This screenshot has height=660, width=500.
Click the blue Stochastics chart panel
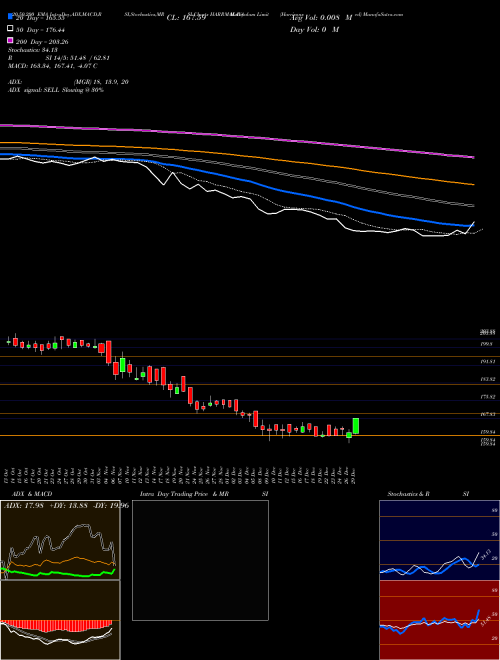pos(439,540)
